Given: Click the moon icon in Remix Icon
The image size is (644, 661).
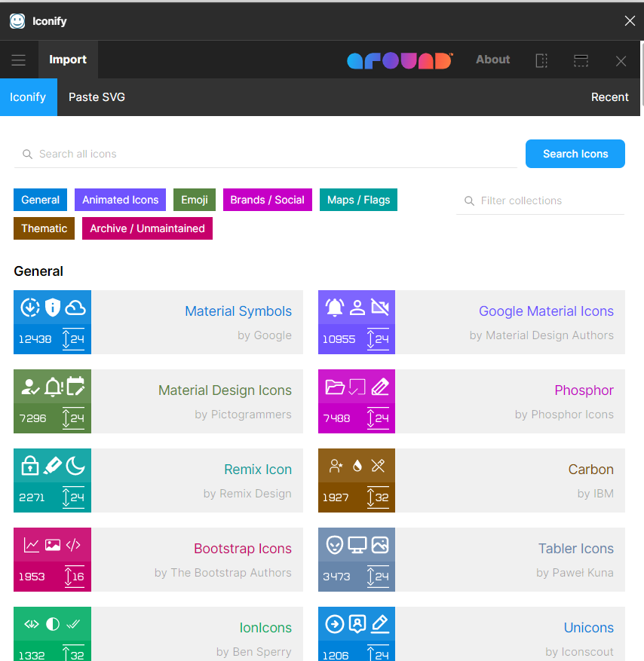Looking at the screenshot, I should click(x=75, y=466).
